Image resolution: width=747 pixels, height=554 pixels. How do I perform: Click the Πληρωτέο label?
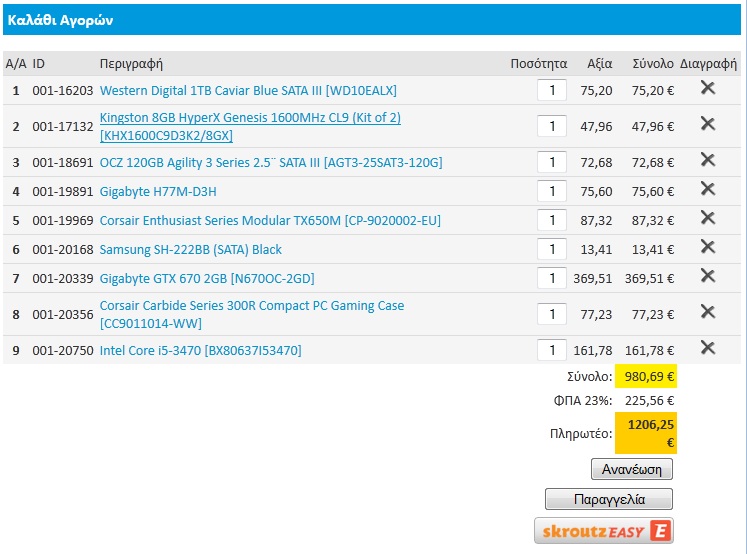click(581, 433)
